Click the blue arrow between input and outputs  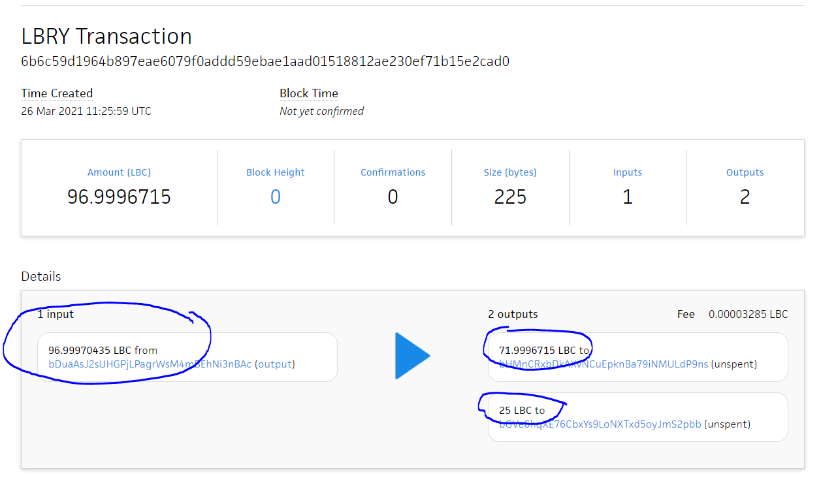413,356
